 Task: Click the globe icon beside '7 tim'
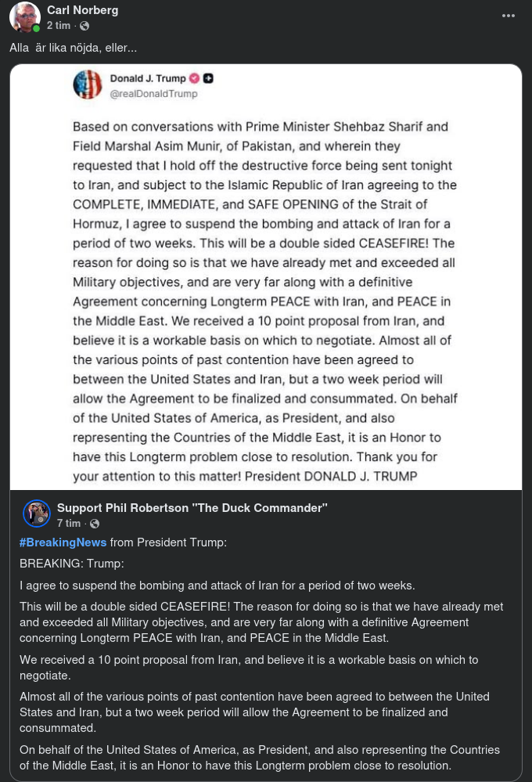tap(95, 523)
